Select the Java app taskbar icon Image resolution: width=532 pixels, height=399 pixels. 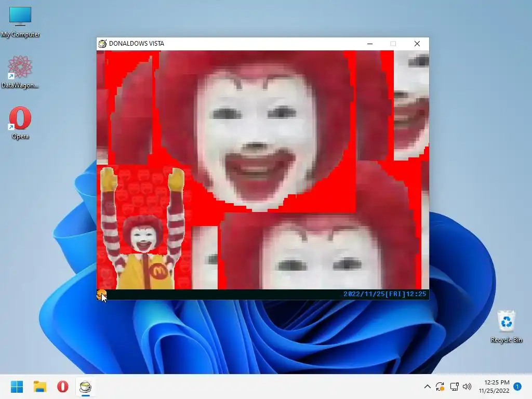[86, 387]
